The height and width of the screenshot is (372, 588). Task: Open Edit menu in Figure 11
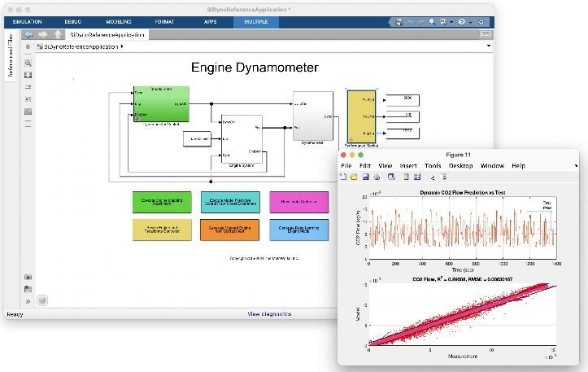tap(365, 165)
